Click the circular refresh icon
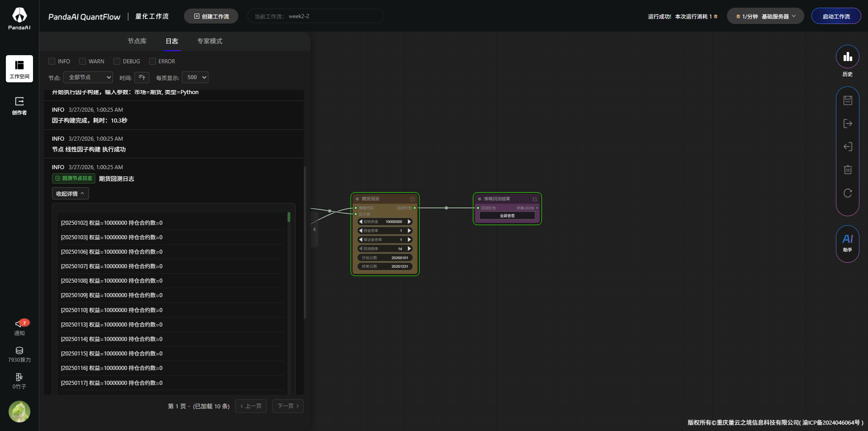 click(x=848, y=193)
